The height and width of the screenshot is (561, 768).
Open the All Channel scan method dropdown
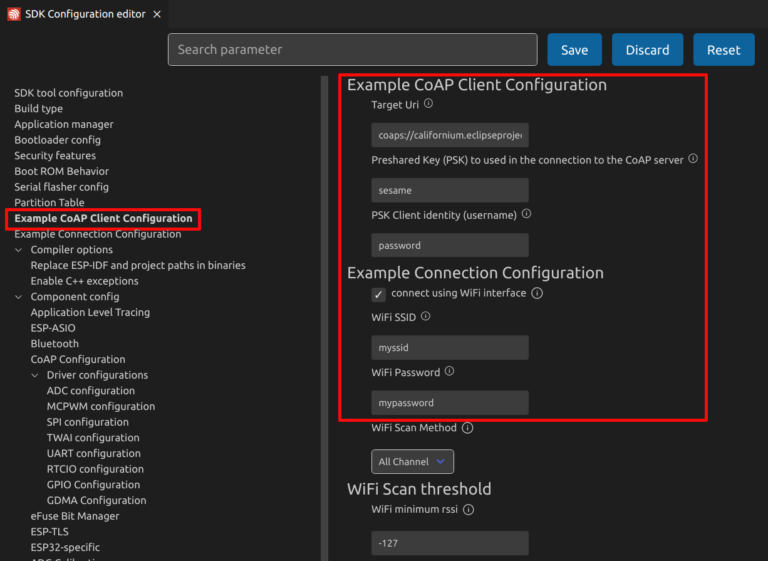tap(412, 462)
